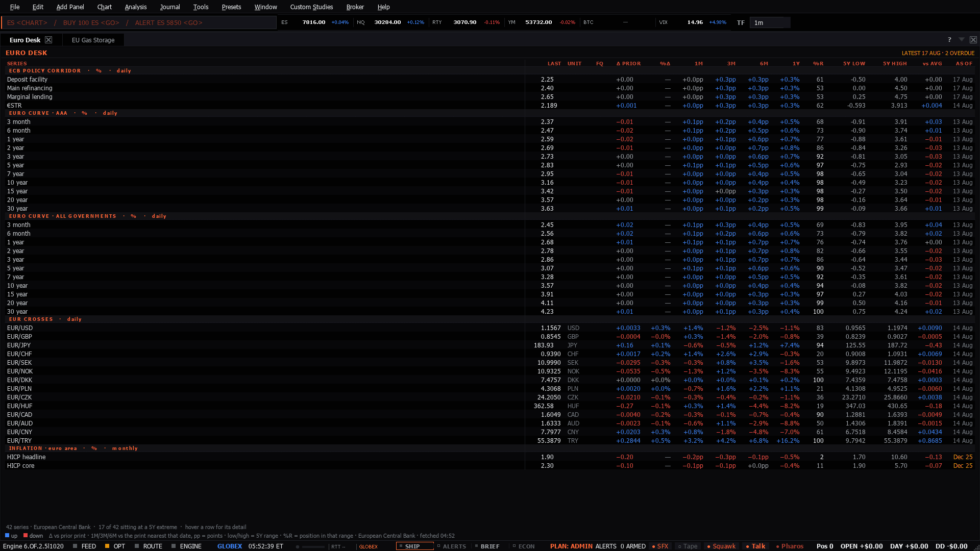Open the panel help question-mark icon
This screenshot has height=551, width=980.
(x=949, y=40)
